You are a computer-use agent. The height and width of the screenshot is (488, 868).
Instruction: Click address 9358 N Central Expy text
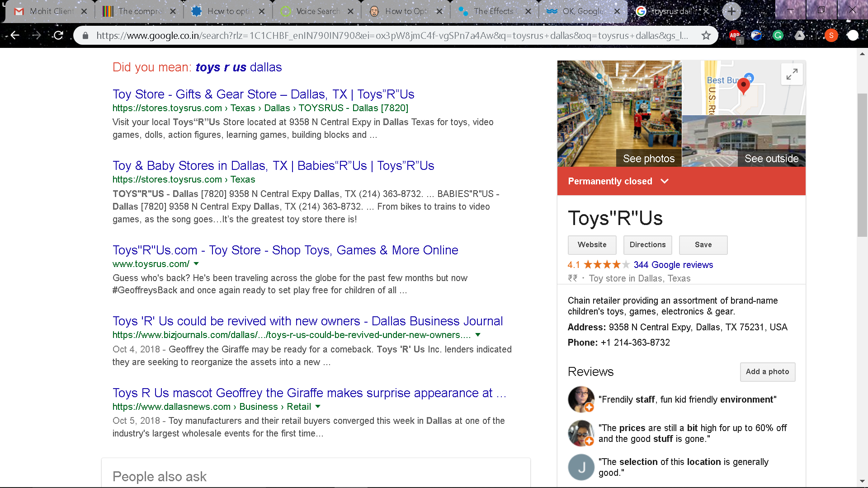(698, 328)
